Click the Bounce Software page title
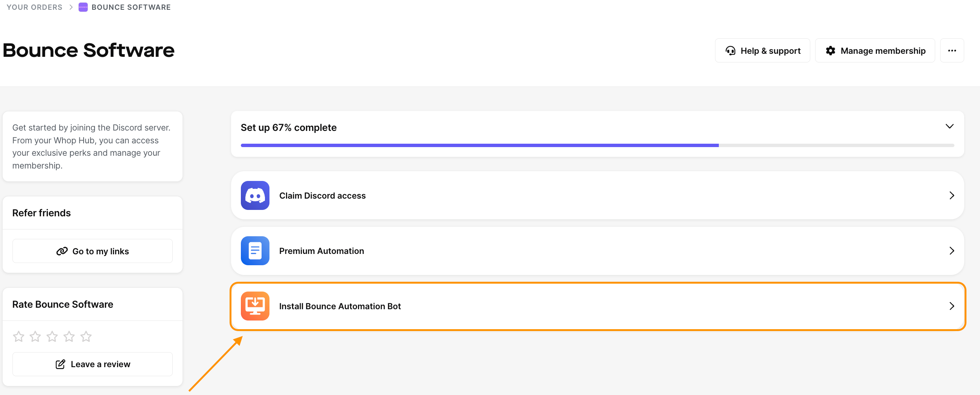980x395 pixels. click(89, 50)
